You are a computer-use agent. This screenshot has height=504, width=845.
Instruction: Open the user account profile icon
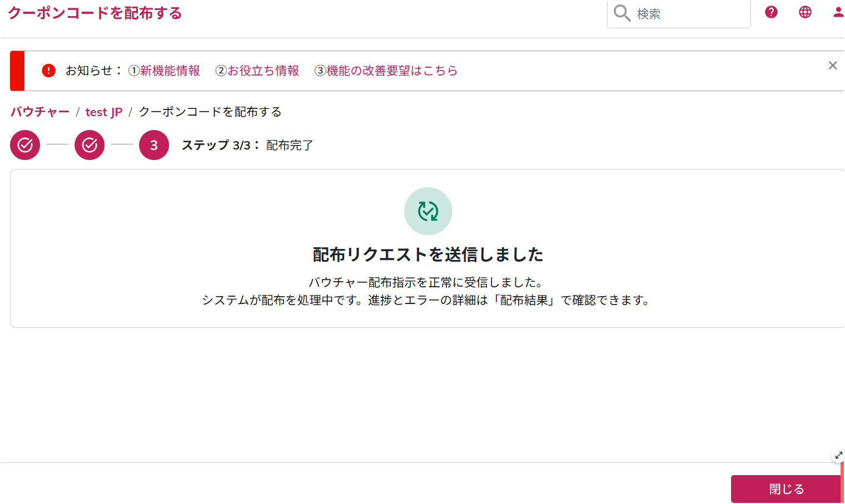click(x=838, y=12)
